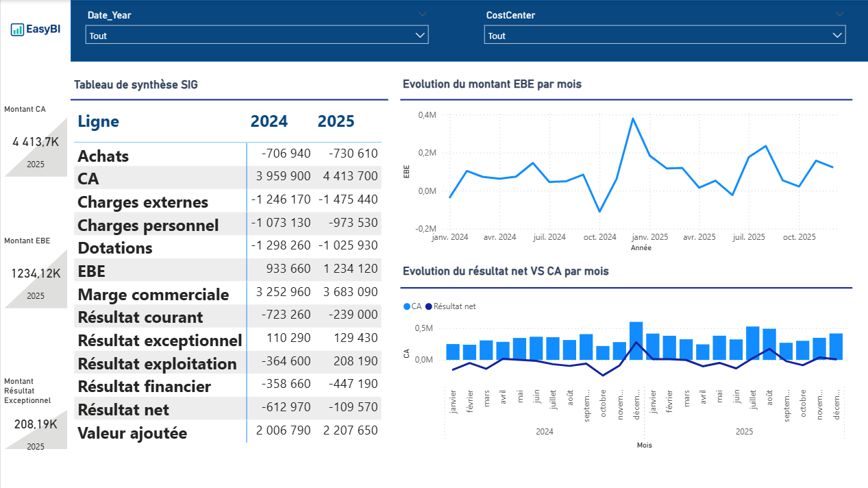This screenshot has width=868, height=488.
Task: Select the EBE row in the table
Action: pyautogui.click(x=92, y=271)
